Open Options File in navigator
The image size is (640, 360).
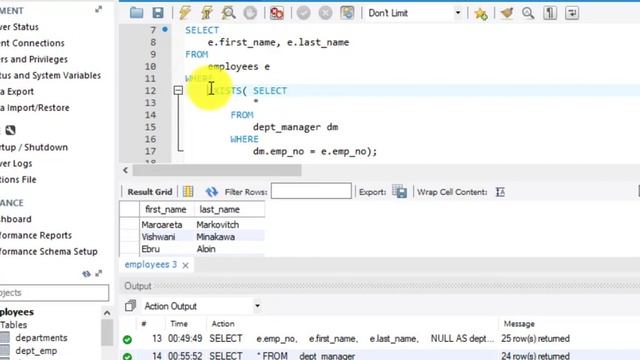tap(18, 180)
